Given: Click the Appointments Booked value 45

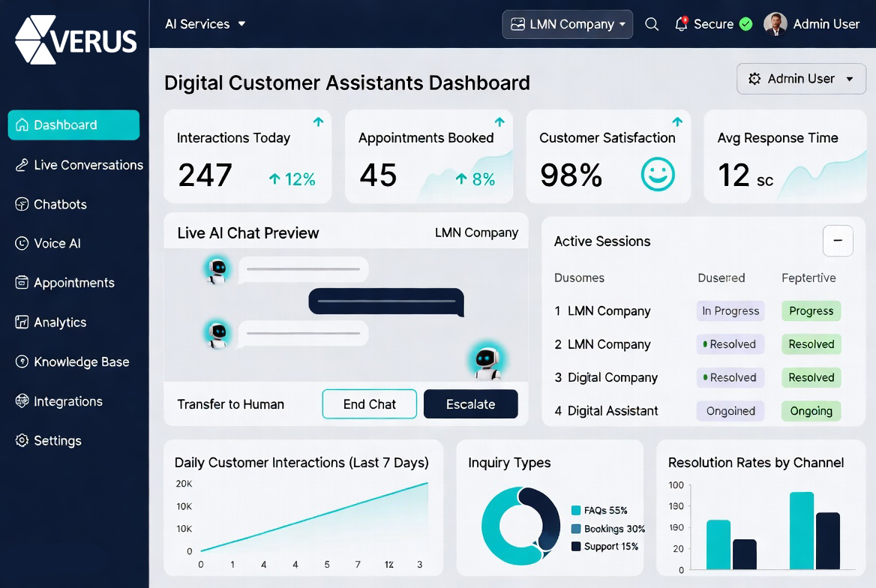Looking at the screenshot, I should [x=378, y=175].
